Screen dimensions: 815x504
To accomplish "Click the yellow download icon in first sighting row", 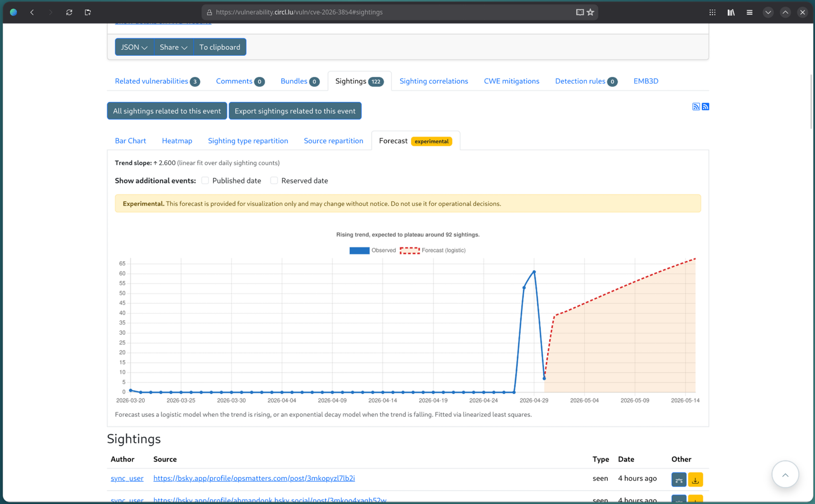I will coord(695,479).
